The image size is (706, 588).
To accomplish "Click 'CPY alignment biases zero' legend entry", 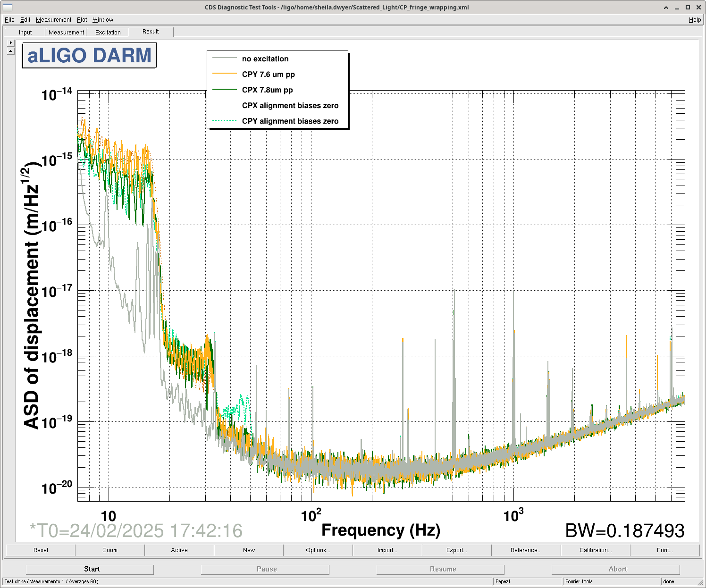I will [x=290, y=121].
